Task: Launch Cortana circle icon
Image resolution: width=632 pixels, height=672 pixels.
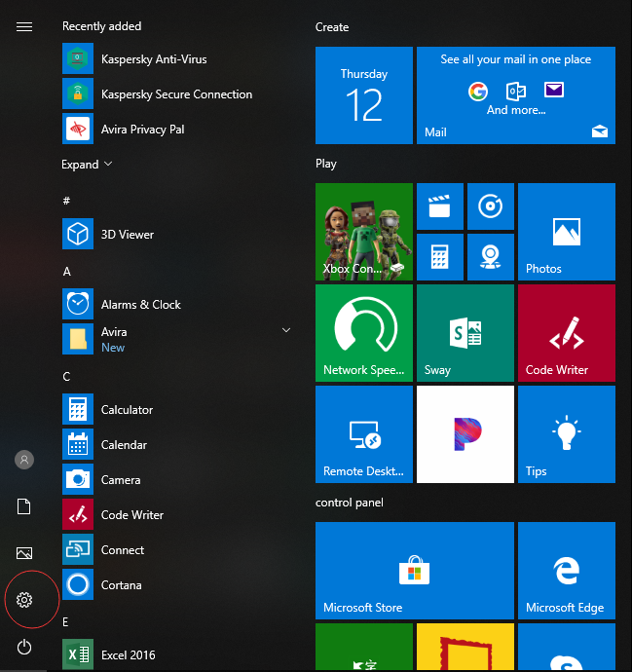Action: pyautogui.click(x=78, y=584)
